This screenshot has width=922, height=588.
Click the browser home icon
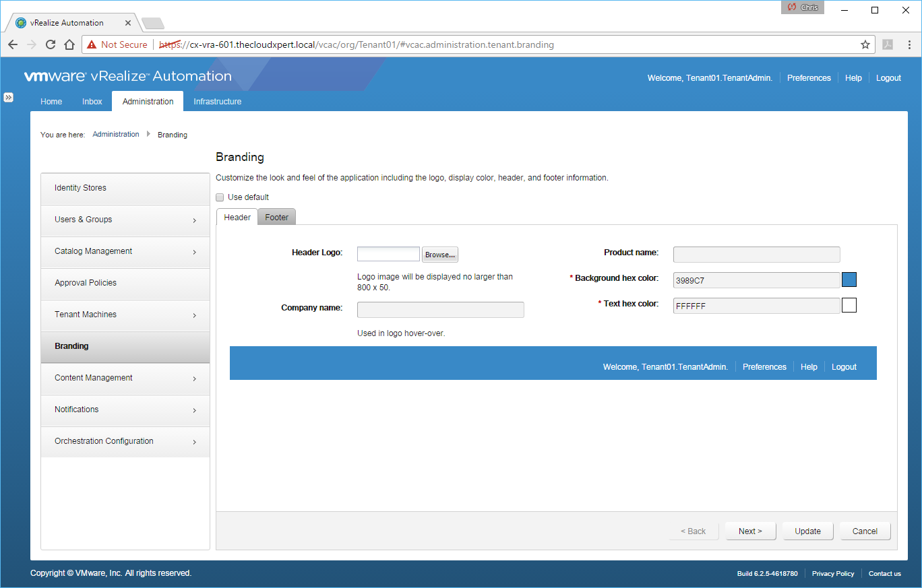[x=69, y=44]
